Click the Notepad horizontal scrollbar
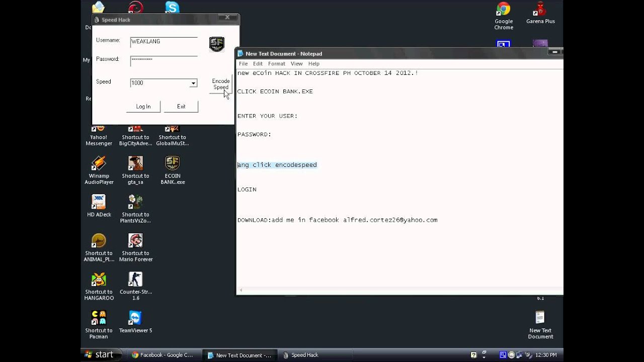 (x=397, y=290)
